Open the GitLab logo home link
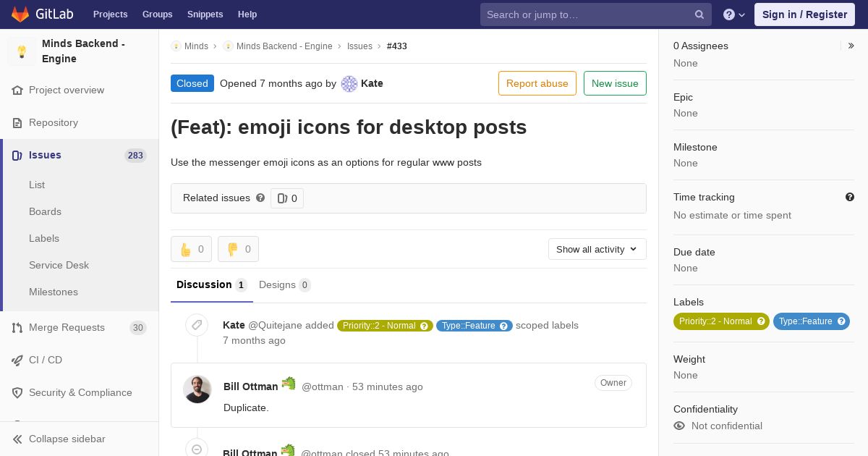The image size is (868, 456). point(41,14)
